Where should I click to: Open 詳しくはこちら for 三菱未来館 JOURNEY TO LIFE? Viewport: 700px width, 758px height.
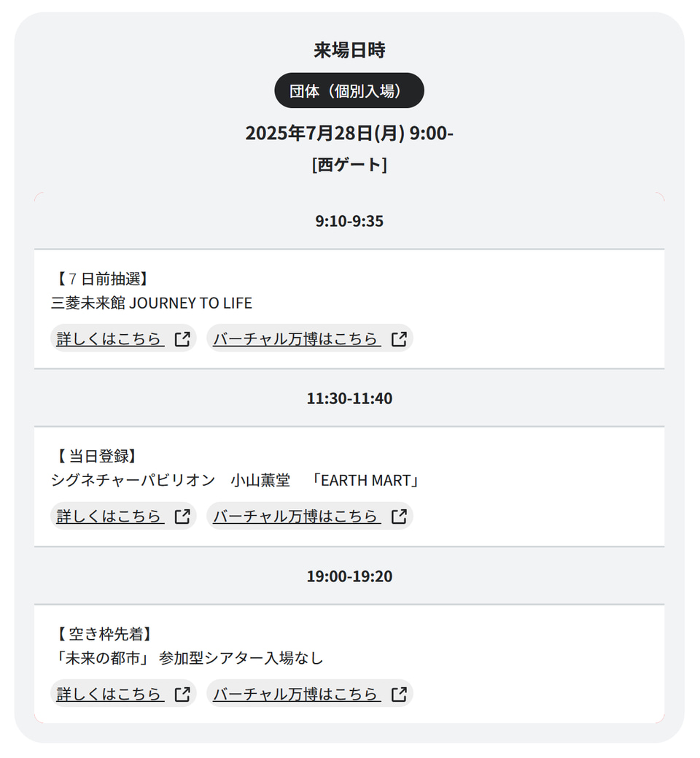coord(108,338)
